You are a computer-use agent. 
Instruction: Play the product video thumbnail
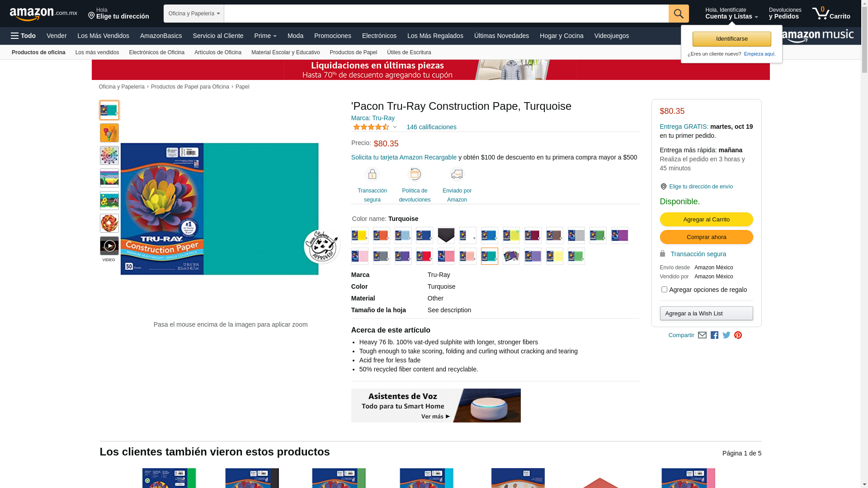109,246
